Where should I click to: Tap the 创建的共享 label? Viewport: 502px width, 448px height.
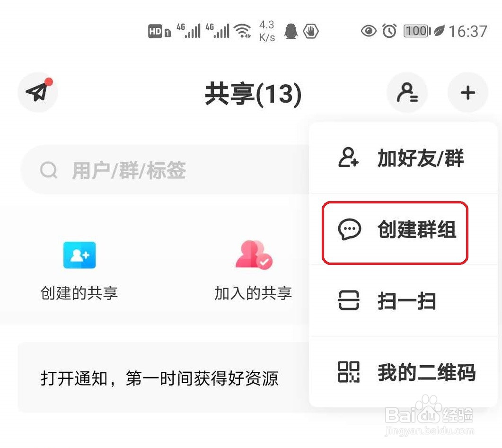click(x=79, y=293)
